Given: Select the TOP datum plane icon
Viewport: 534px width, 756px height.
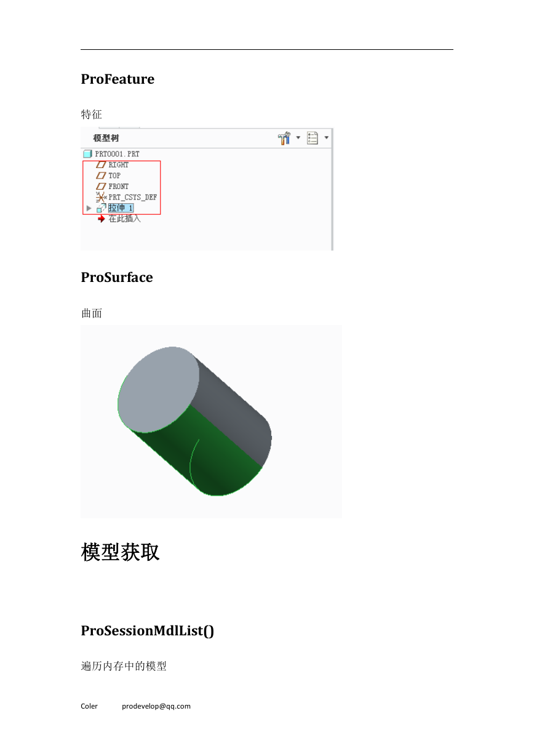Looking at the screenshot, I should point(101,175).
